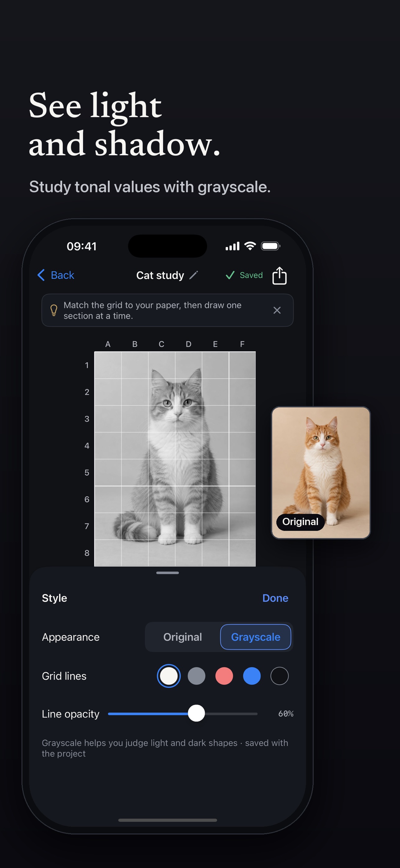This screenshot has height=868, width=400.
Task: Open the share export icon
Action: point(279,276)
